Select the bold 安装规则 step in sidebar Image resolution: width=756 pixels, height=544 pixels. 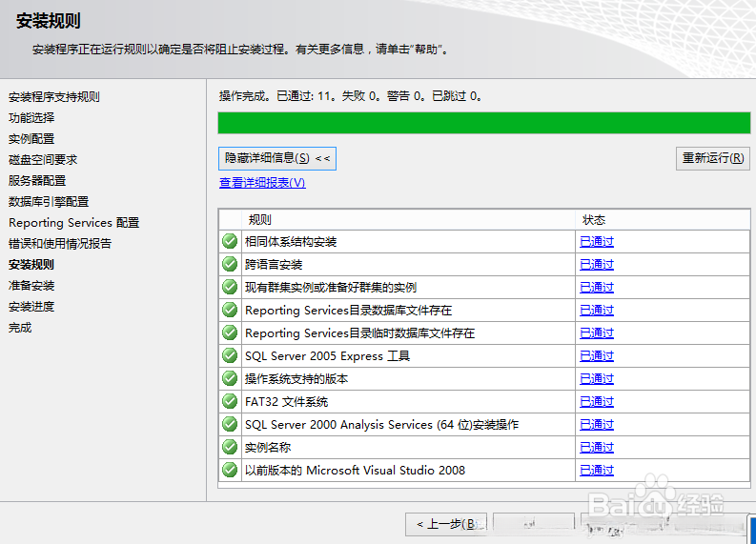click(x=31, y=265)
